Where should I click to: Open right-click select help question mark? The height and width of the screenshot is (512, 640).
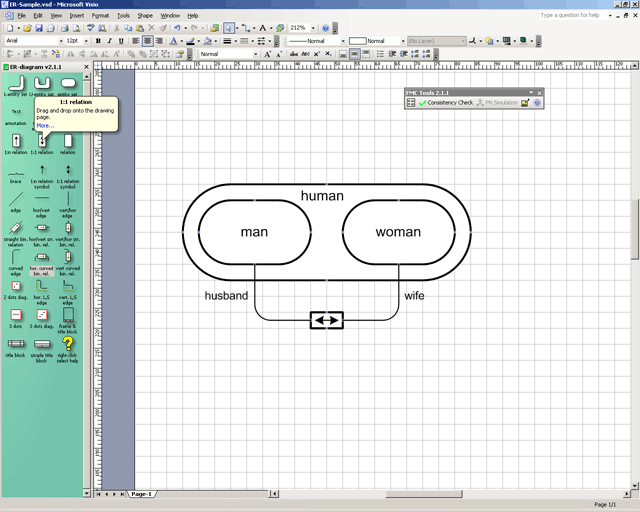(x=68, y=344)
